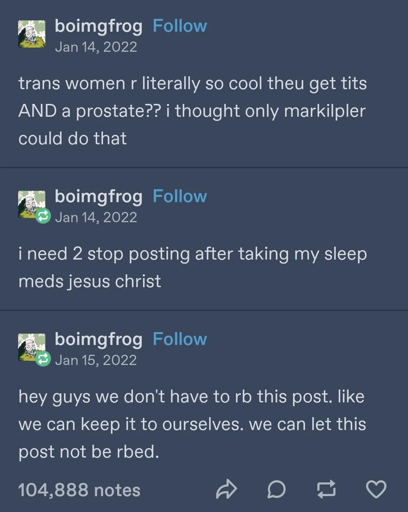The width and height of the screenshot is (408, 512).
Task: Open boimgfrog's avatar on the Jan 15 reblog
Action: tap(32, 347)
